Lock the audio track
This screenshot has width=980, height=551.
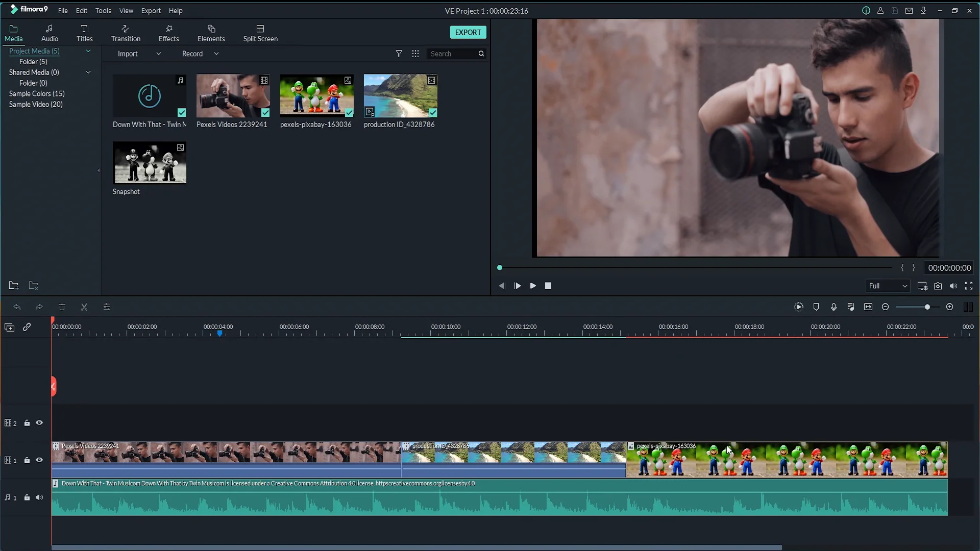(27, 497)
